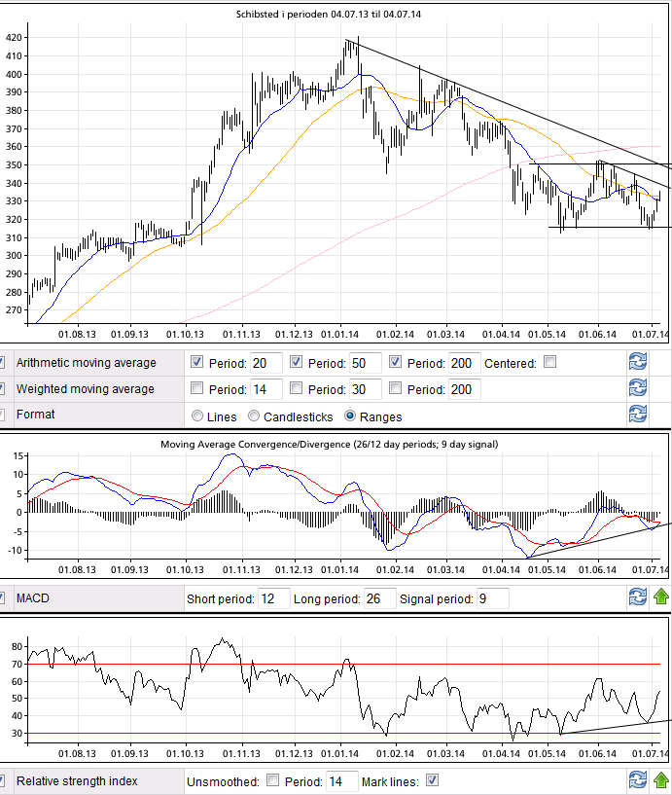Refresh the MACD indicator chart
This screenshot has width=672, height=795.
click(638, 597)
